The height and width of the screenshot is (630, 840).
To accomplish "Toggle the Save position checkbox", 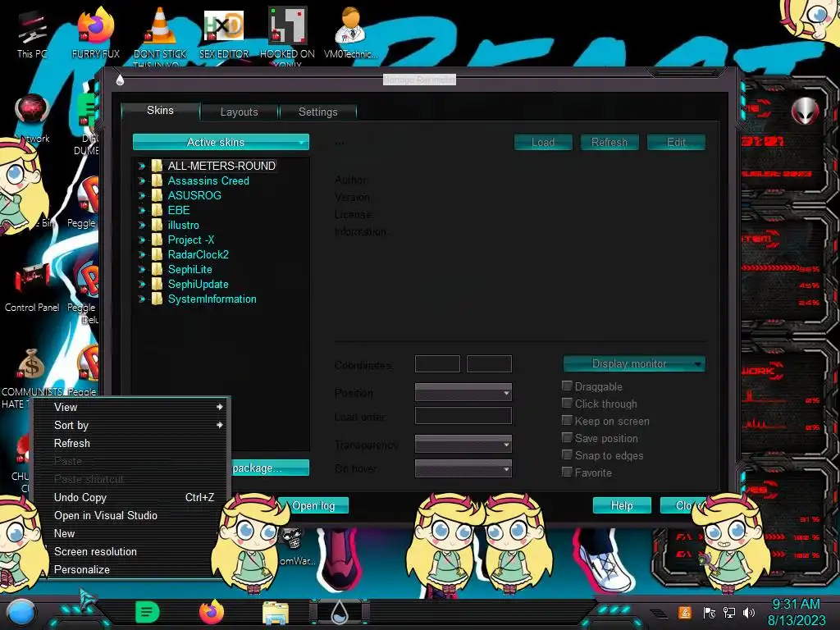I will click(x=567, y=438).
